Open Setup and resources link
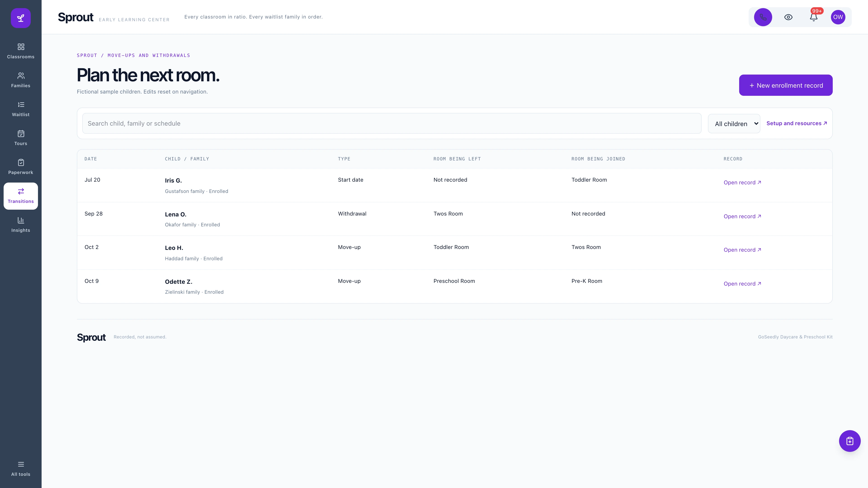Viewport: 868px width, 488px height. tap(797, 123)
